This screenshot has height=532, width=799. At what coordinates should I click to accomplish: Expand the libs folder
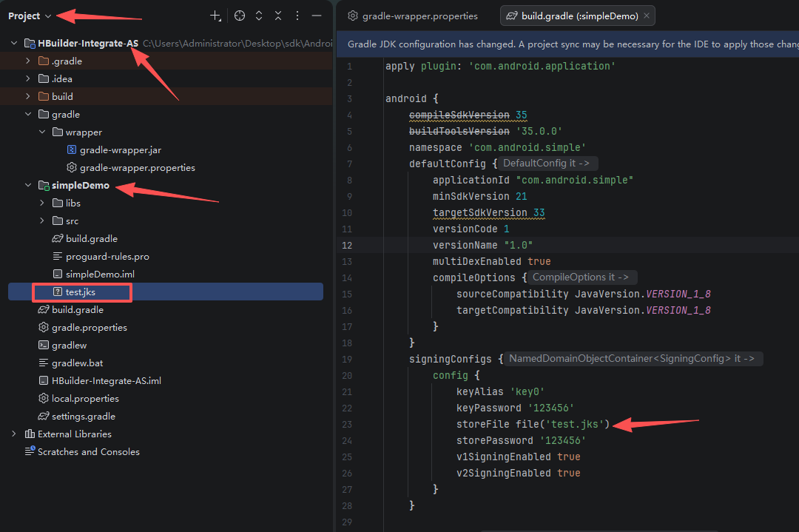click(42, 203)
